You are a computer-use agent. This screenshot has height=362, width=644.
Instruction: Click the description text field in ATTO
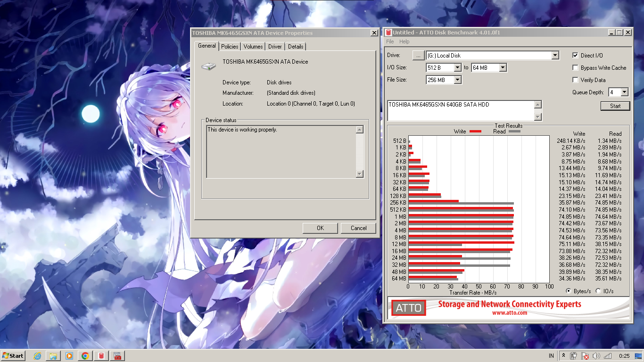461,111
